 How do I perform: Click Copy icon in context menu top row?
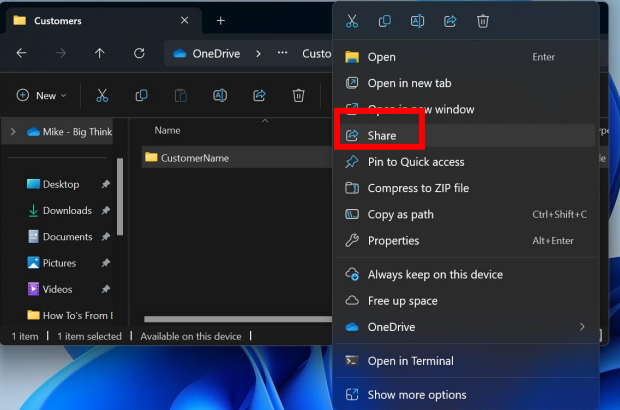[384, 21]
